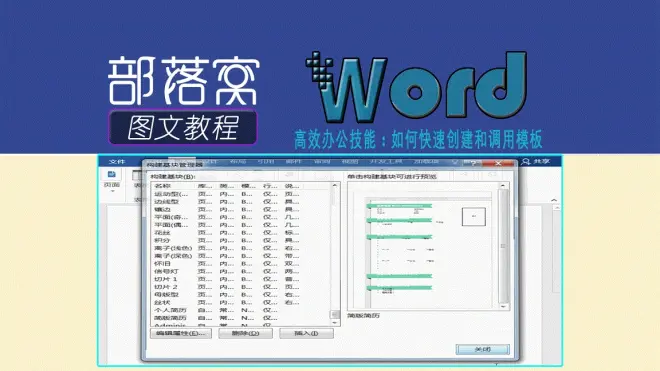This screenshot has height=371, width=660.
Task: Click the preview pane vertical scrollbar thumb
Action: point(503,246)
